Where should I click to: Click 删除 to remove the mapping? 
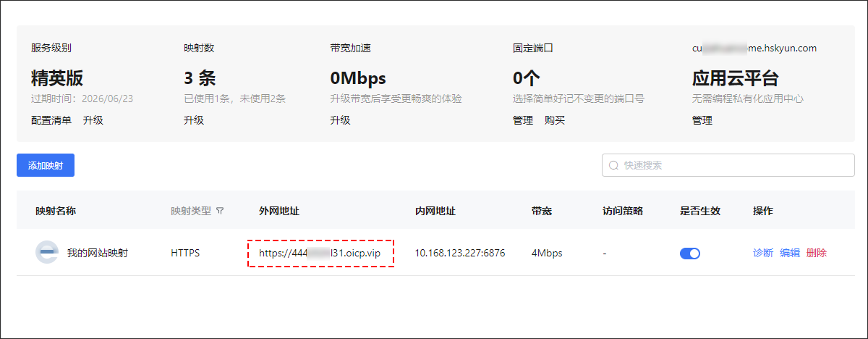(x=816, y=253)
